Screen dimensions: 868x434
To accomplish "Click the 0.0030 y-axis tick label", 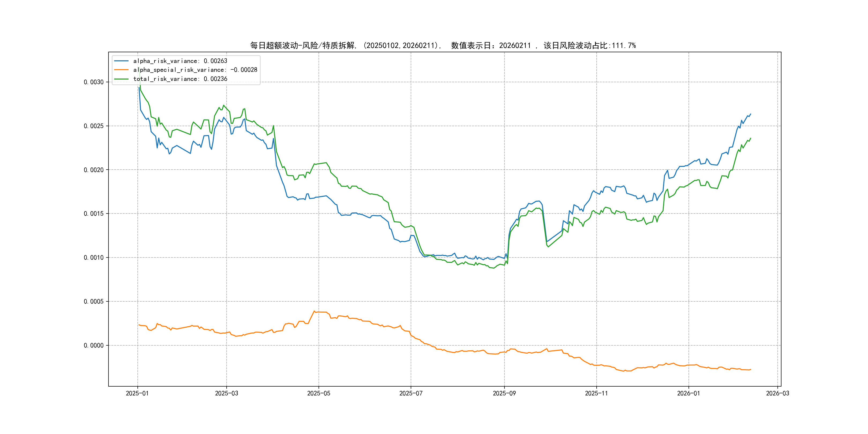I will tap(94, 82).
